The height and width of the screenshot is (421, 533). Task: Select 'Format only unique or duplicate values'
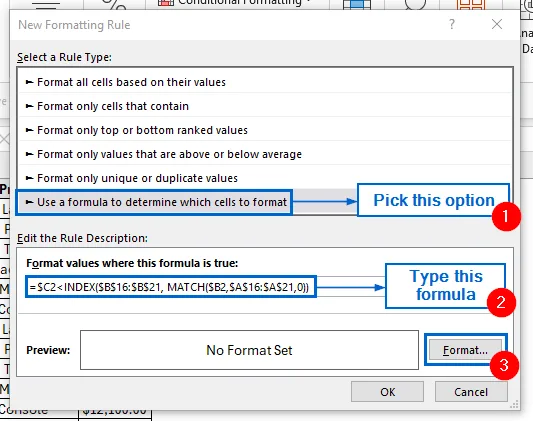point(265,178)
